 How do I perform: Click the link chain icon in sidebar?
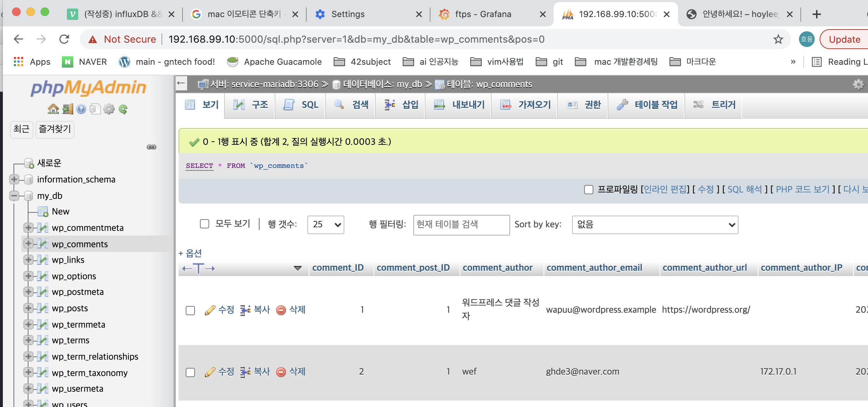click(x=152, y=147)
